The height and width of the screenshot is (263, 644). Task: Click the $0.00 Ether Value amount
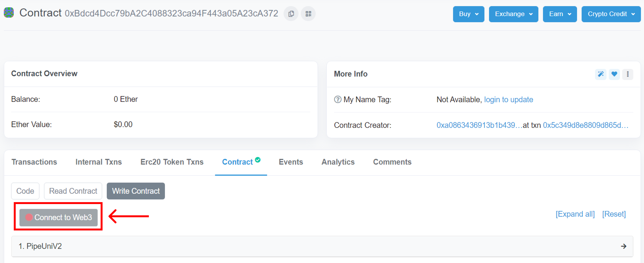click(x=123, y=124)
